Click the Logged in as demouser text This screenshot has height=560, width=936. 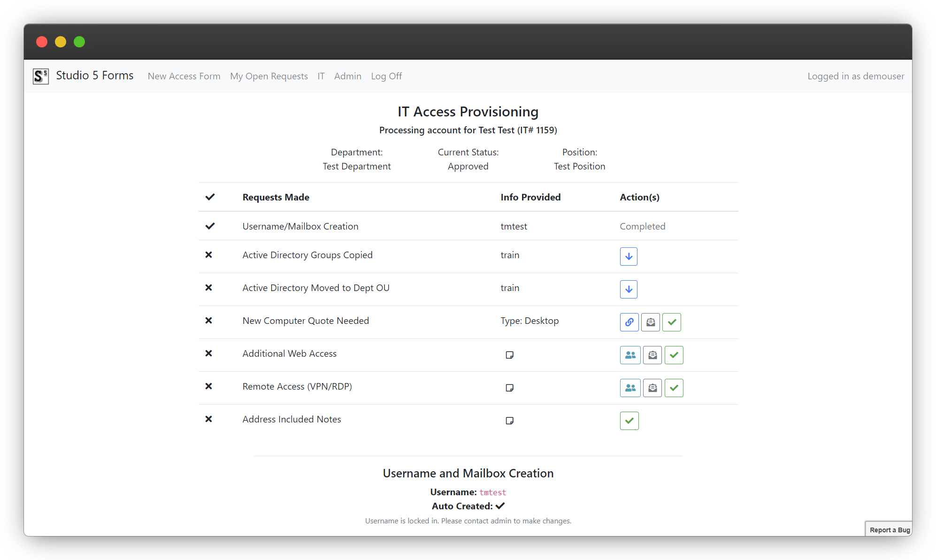tap(856, 76)
